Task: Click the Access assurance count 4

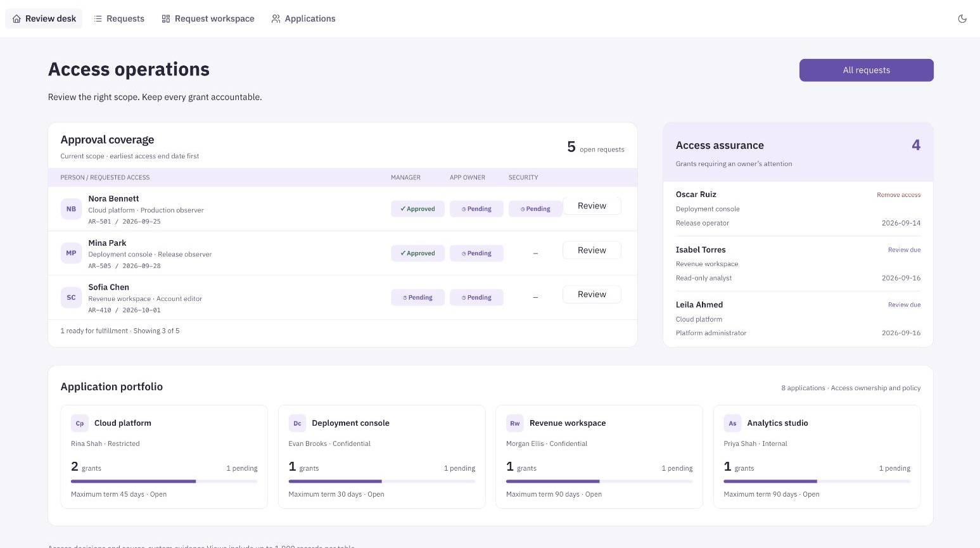Action: [x=916, y=145]
